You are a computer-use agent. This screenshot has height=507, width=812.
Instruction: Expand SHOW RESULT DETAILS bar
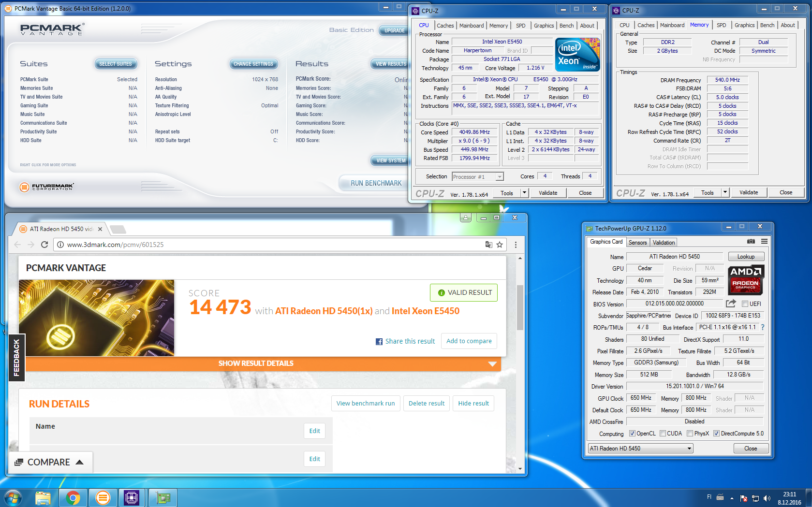[x=263, y=363]
